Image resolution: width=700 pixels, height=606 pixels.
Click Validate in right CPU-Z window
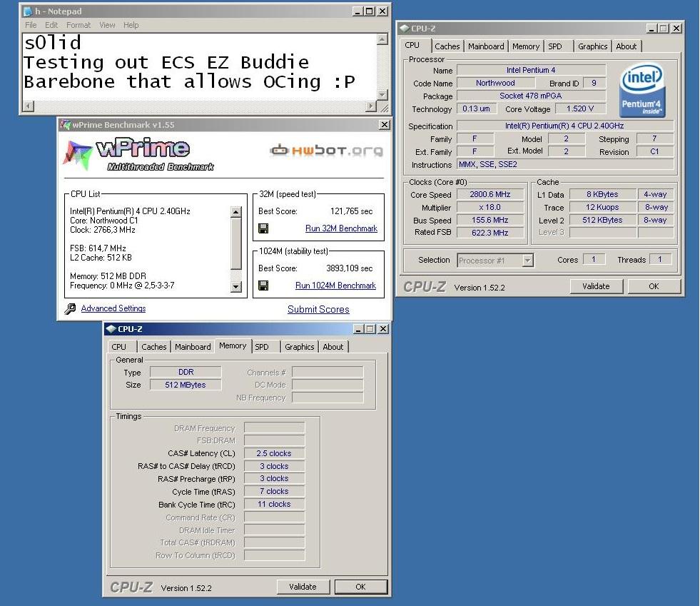(x=596, y=286)
